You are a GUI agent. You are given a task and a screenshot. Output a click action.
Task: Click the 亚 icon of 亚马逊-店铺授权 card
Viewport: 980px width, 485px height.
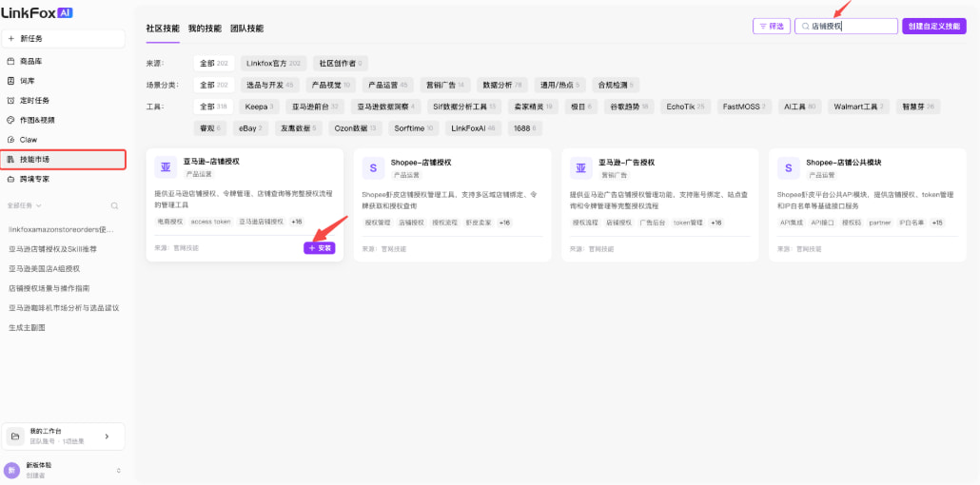[166, 167]
